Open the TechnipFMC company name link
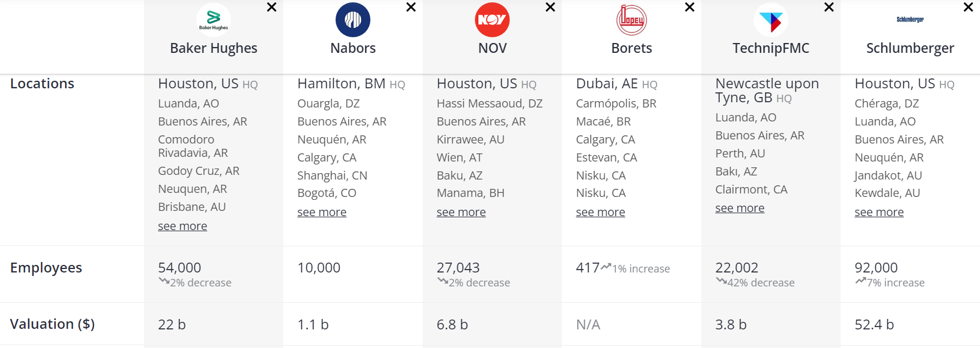 point(770,48)
